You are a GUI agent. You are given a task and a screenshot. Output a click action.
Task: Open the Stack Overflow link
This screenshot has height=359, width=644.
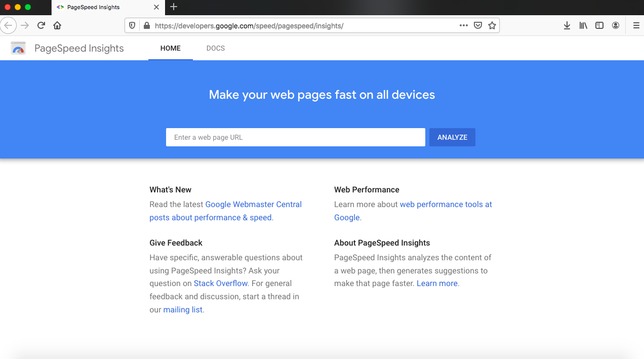point(221,284)
